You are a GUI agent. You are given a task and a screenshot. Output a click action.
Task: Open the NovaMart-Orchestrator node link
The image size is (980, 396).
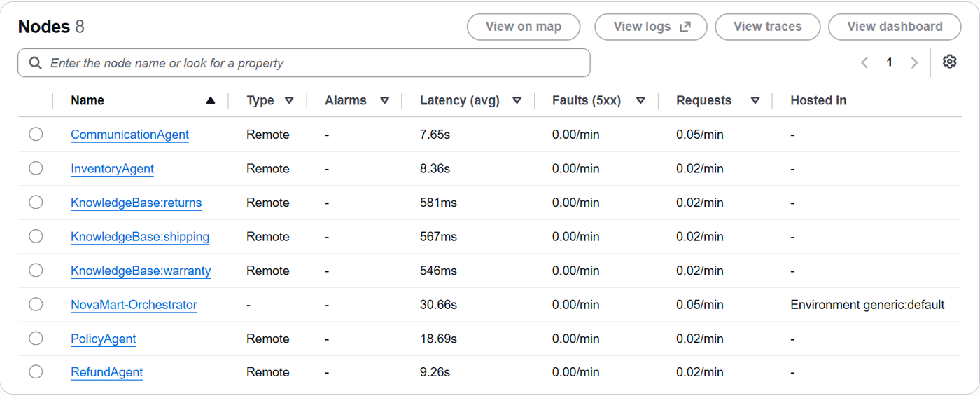(x=134, y=305)
